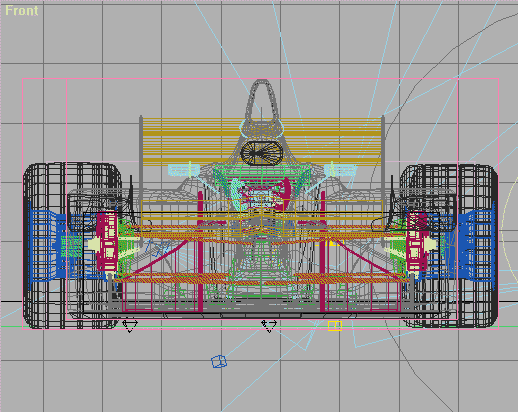Select the black triangle light marker at bottom center
The image size is (518, 412).
click(269, 326)
